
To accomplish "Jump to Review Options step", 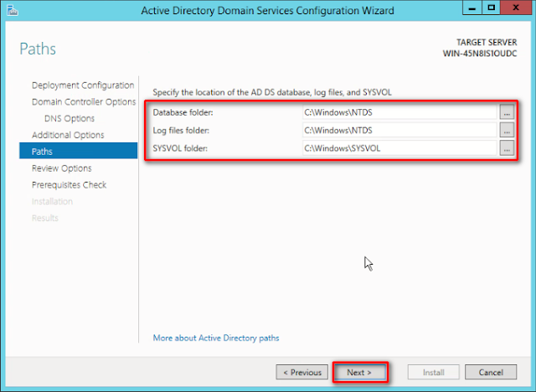I will pos(61,168).
